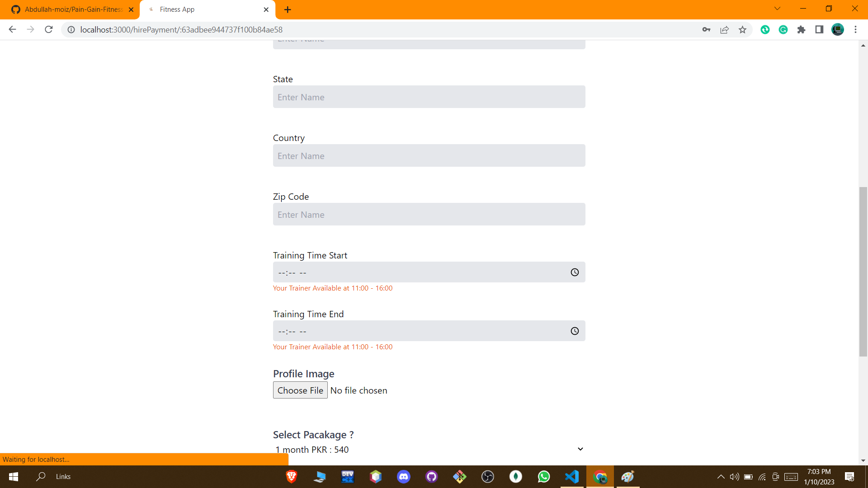Click the scrollbar down arrow
This screenshot has height=488, width=868.
[863, 460]
